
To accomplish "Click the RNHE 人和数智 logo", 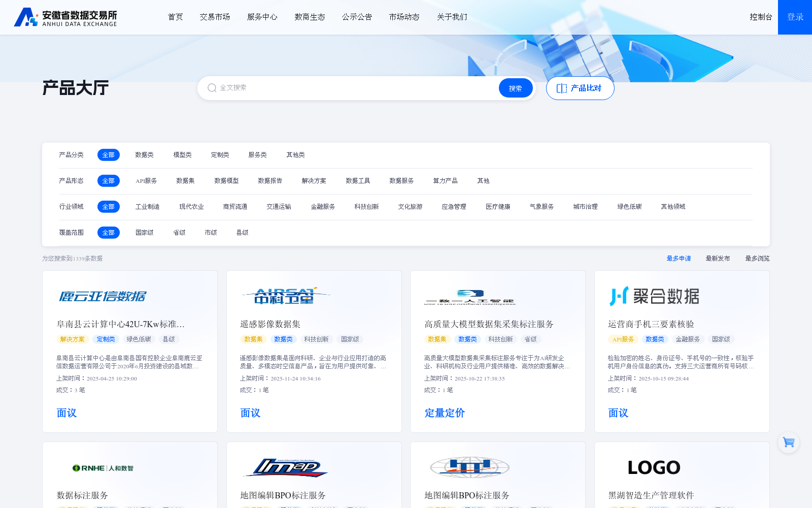I will [103, 468].
